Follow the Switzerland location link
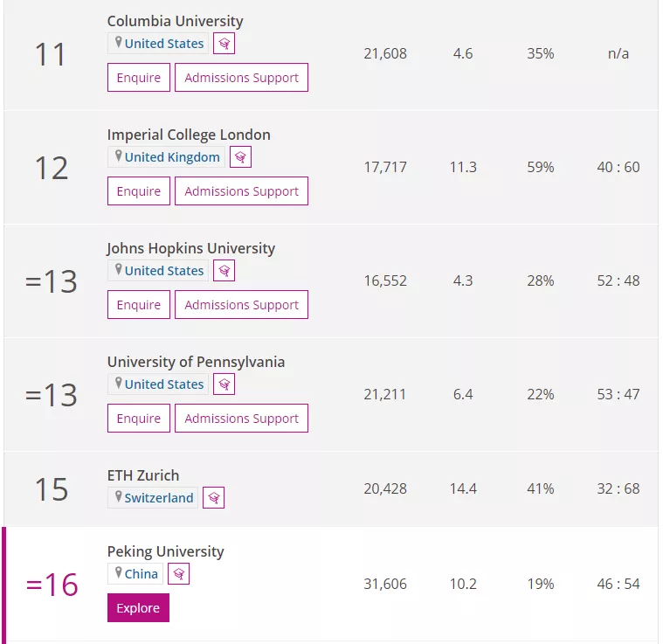 tap(158, 498)
